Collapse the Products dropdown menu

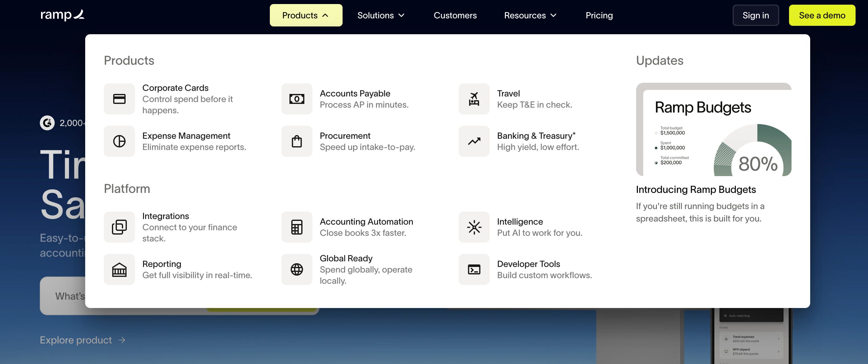tap(306, 15)
